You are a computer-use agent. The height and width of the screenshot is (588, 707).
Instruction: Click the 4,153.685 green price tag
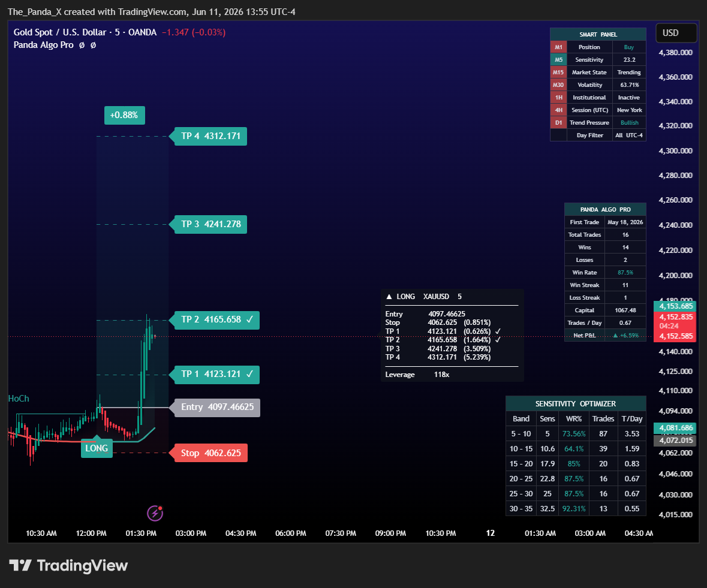675,306
